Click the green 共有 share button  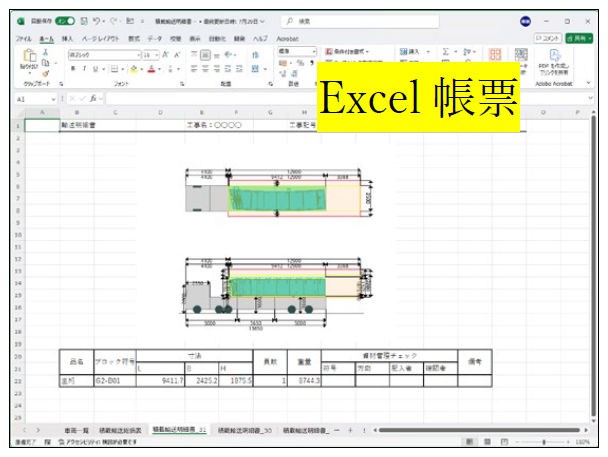579,37
